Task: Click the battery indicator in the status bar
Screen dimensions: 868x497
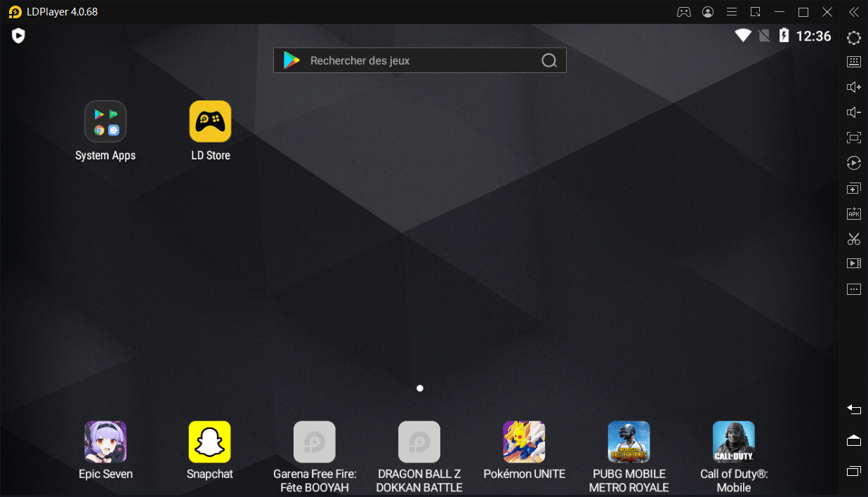Action: 784,36
